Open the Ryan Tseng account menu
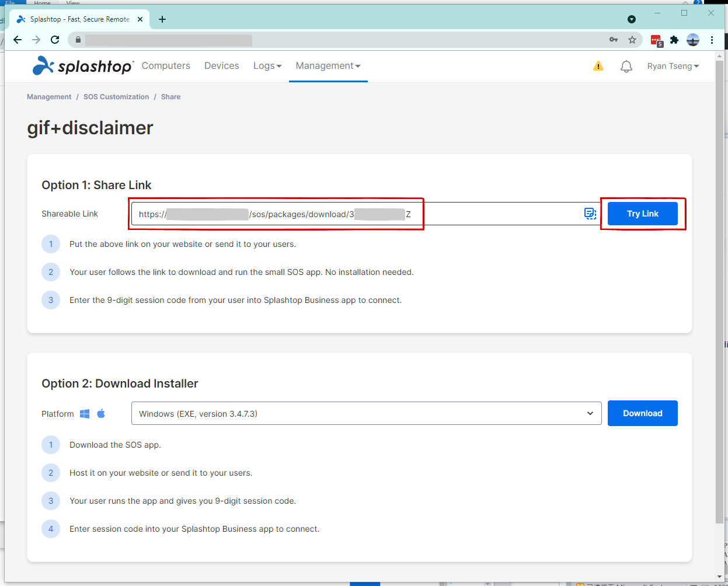Viewport: 728px width, 586px height. (673, 66)
